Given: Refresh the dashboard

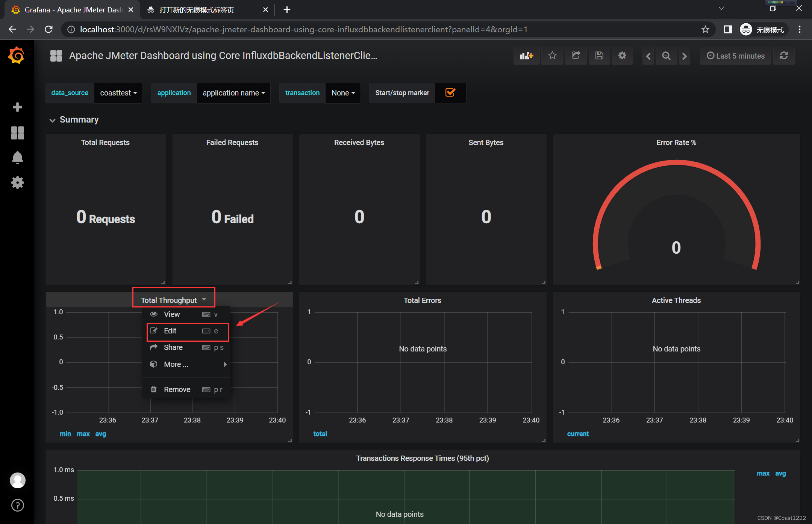Looking at the screenshot, I should point(784,56).
